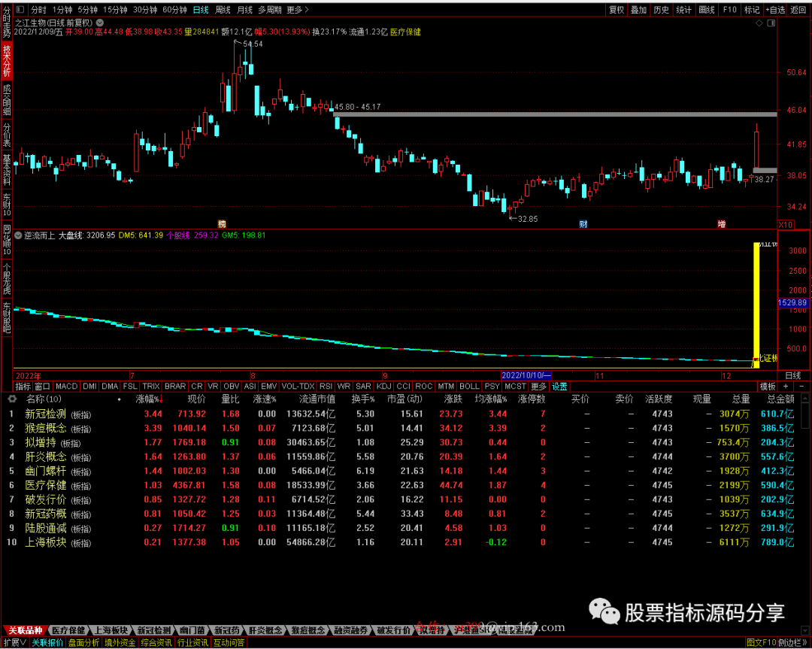Open the table settings gear icon
This screenshot has height=649, width=812.
(x=11, y=399)
